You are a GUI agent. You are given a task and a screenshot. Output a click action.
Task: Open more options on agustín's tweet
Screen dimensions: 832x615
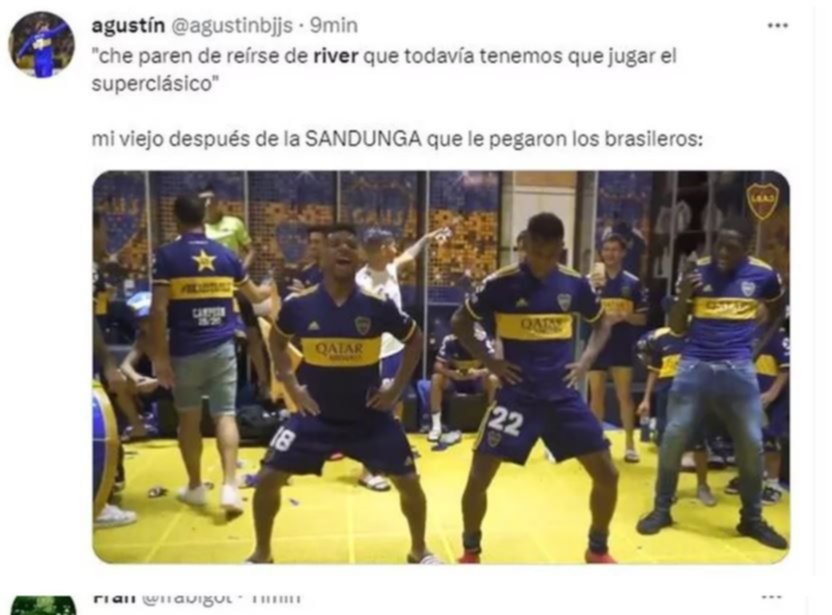click(x=777, y=25)
